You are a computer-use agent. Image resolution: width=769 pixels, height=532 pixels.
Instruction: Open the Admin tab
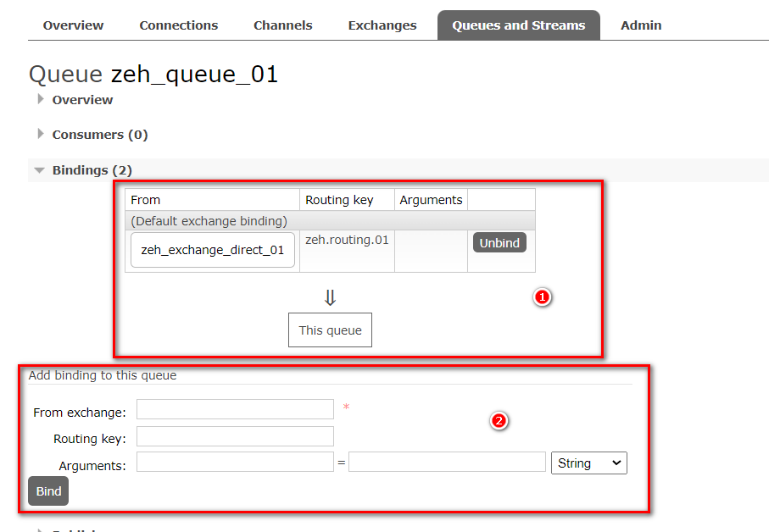pos(641,25)
